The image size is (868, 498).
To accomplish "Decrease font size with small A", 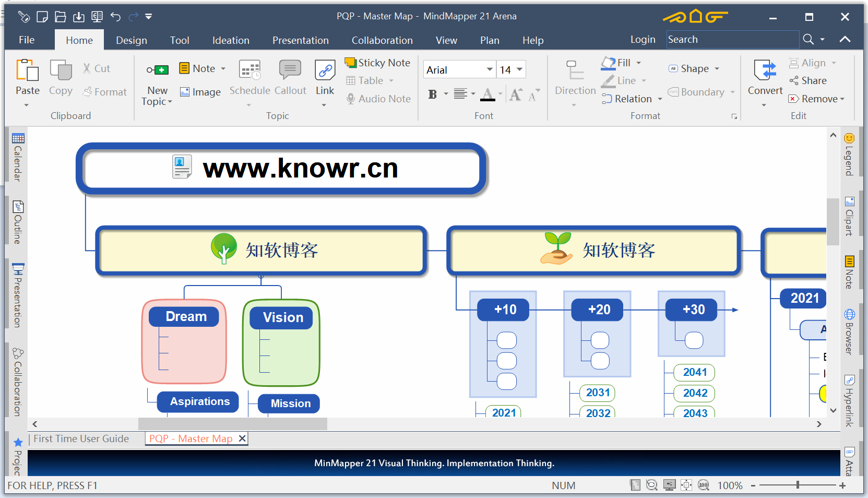I will point(533,95).
